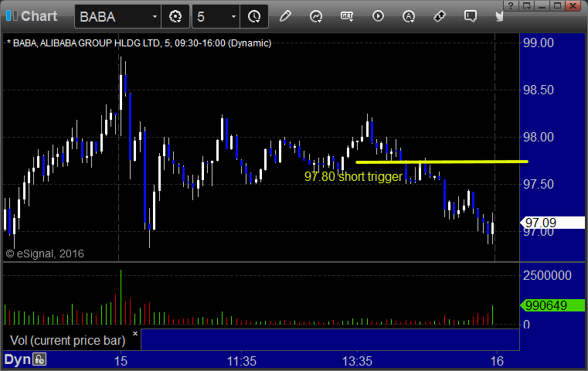Click the 15 date label on time axis
The height and width of the screenshot is (371, 588).
pos(121,361)
